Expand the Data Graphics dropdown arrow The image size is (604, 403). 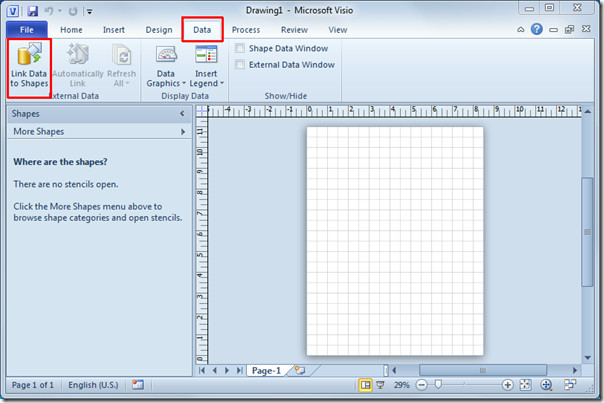click(184, 83)
